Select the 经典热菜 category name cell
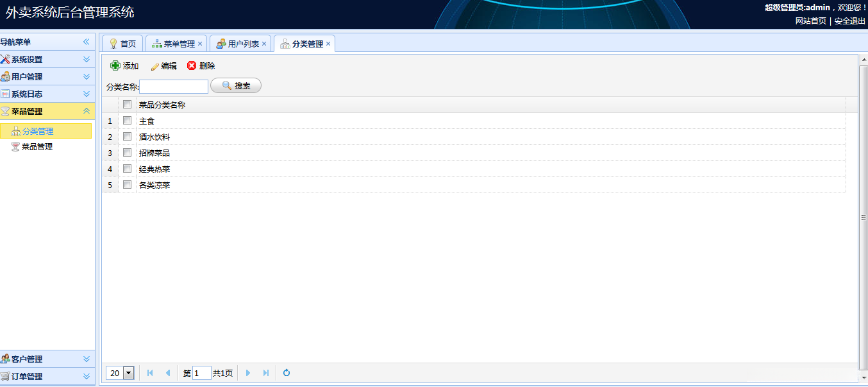Viewport: 868px width, 387px height. click(x=490, y=169)
